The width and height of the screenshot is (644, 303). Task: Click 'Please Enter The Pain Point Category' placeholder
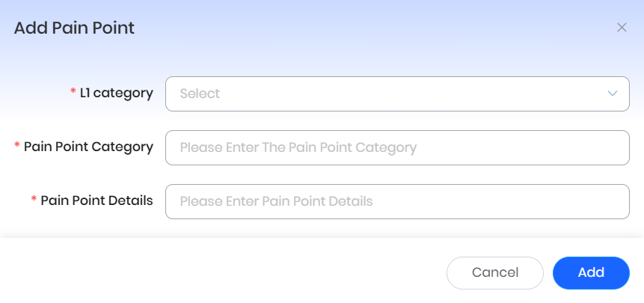pyautogui.click(x=298, y=147)
